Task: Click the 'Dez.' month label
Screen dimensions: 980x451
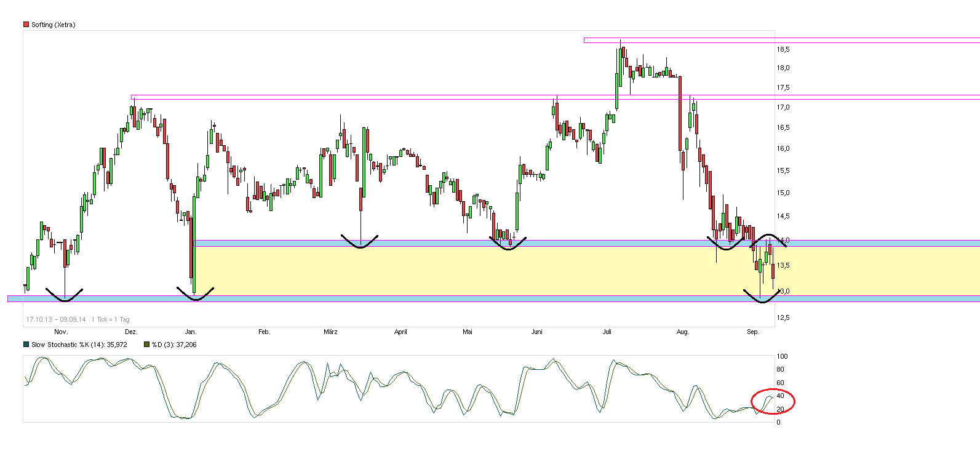Action: 131,332
